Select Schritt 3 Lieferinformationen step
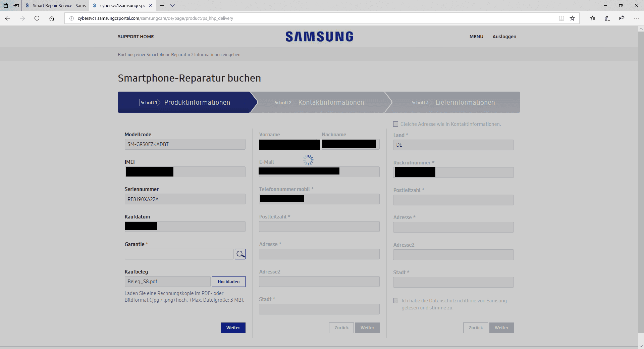Viewport: 644px width, 349px height. 453,102
